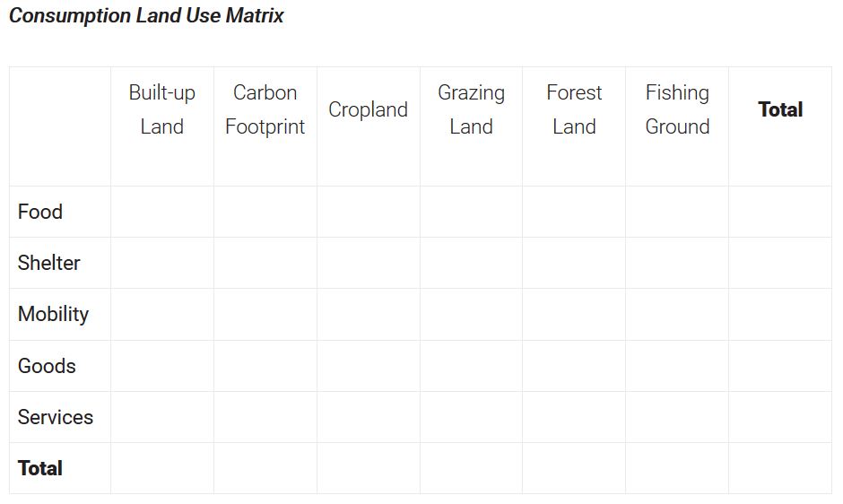This screenshot has width=843, height=504.
Task: Select the Forest Land column header
Action: (x=574, y=109)
